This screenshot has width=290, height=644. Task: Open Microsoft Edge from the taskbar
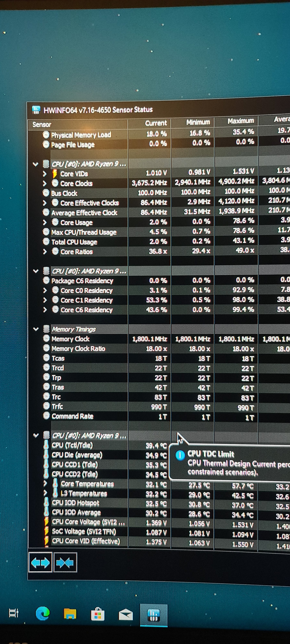click(43, 614)
